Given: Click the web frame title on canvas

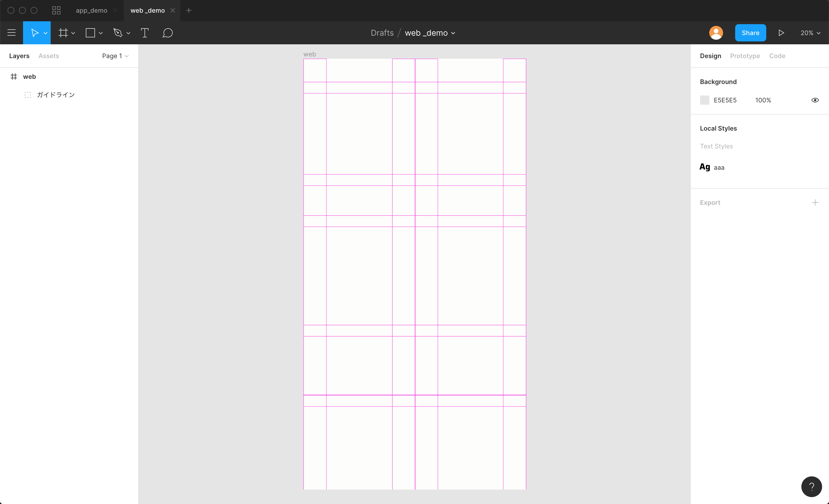Looking at the screenshot, I should coord(309,54).
